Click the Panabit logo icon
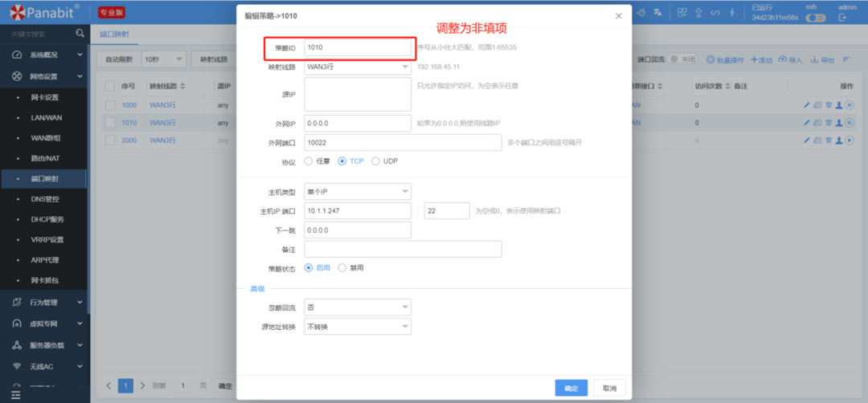Viewport: 868px width, 403px height. (16, 11)
